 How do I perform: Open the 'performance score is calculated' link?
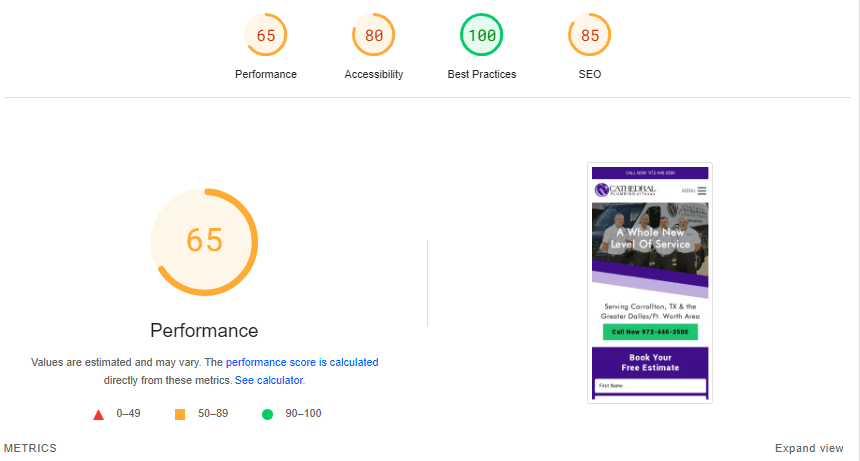tap(302, 362)
